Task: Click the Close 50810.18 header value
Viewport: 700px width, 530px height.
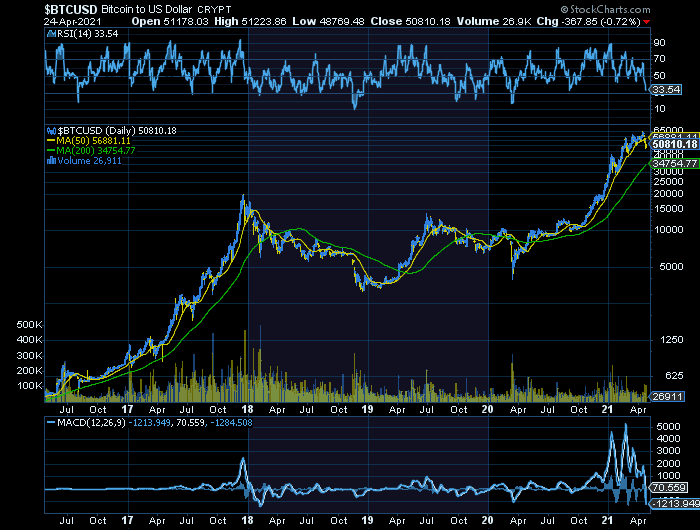Action: [x=410, y=21]
